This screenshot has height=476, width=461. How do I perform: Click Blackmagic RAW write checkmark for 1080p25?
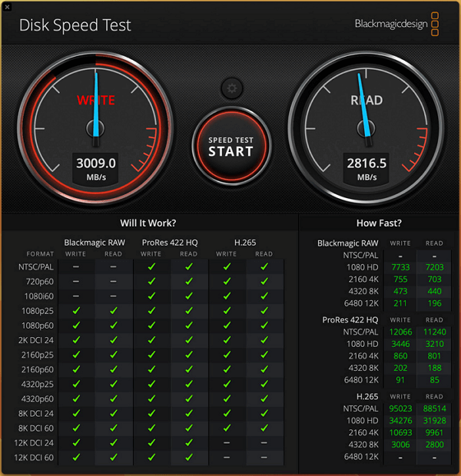[75, 311]
